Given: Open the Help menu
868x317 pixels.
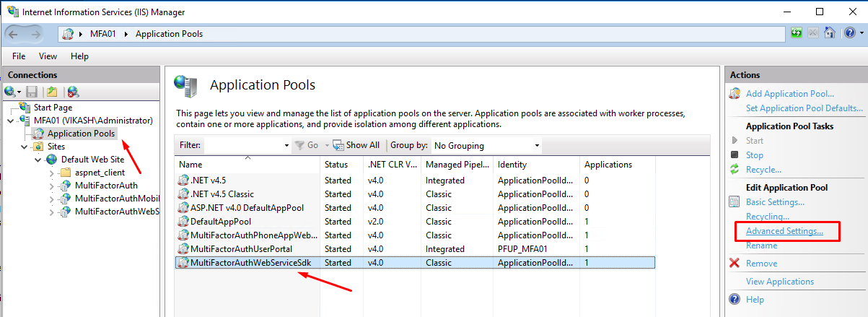Looking at the screenshot, I should point(79,56).
